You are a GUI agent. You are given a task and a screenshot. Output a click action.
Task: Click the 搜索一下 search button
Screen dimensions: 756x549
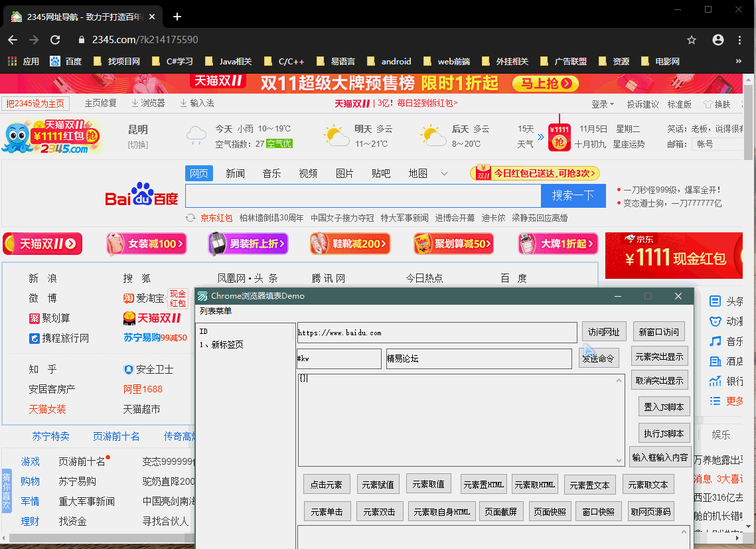click(573, 195)
